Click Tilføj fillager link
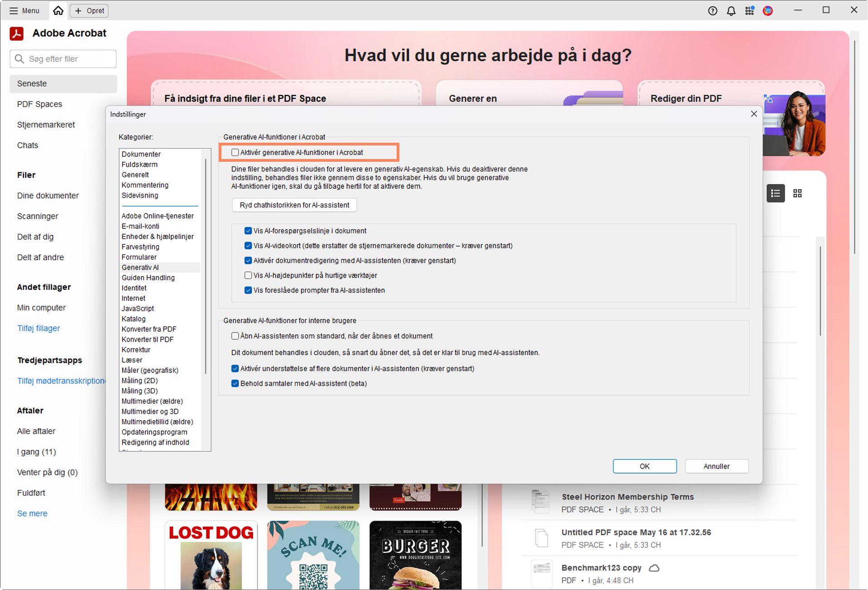868x590 pixels. (38, 329)
